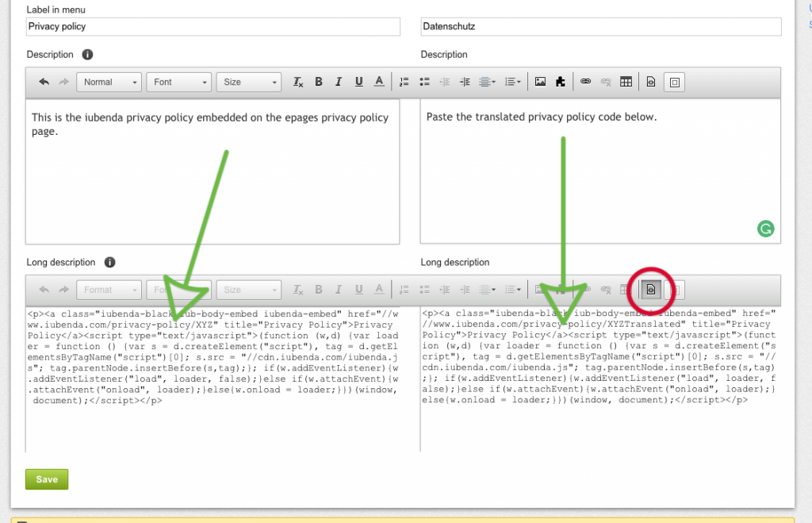Click undo in the Description toolbar
Viewport: 812px width, 523px height.
(44, 82)
